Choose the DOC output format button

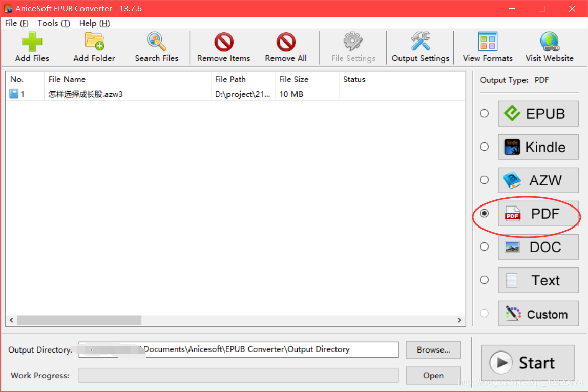[538, 247]
